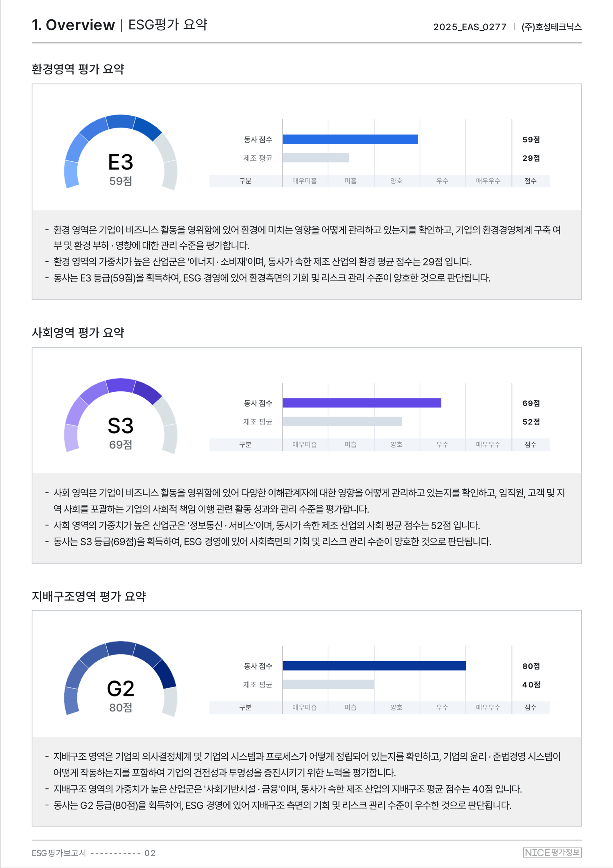Screen dimensions: 613x868
Task: Click the 1. Overview page title
Action: 73,25
